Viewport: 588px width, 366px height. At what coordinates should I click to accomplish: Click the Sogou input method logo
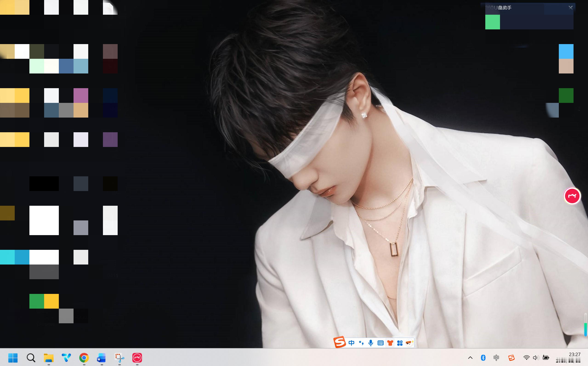[x=339, y=342]
